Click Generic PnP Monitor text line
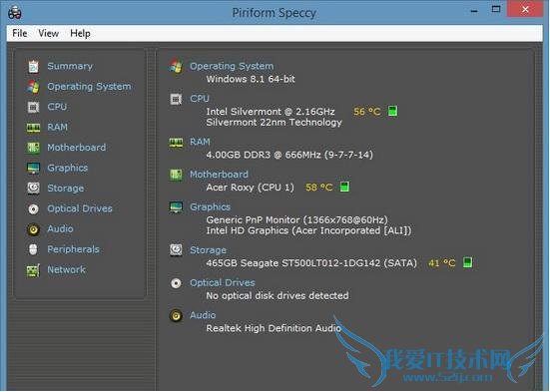 296,219
